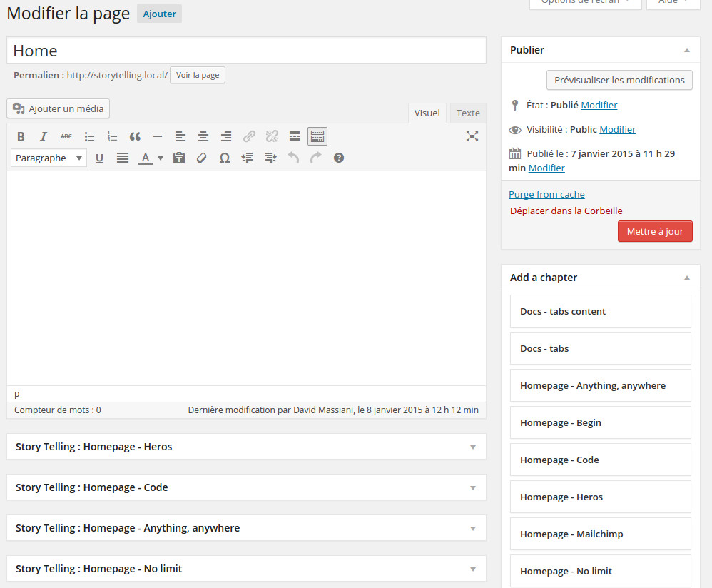This screenshot has height=588, width=712.
Task: Insert or edit a link
Action: (x=249, y=136)
